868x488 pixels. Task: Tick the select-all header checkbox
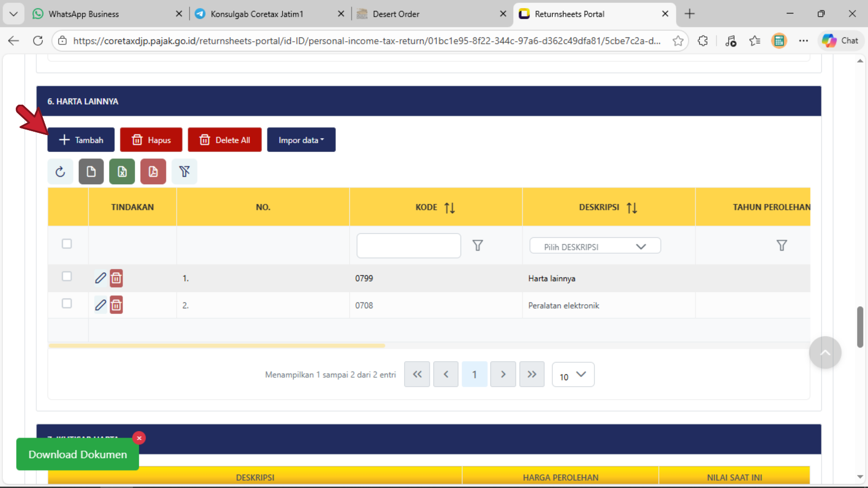click(x=67, y=244)
